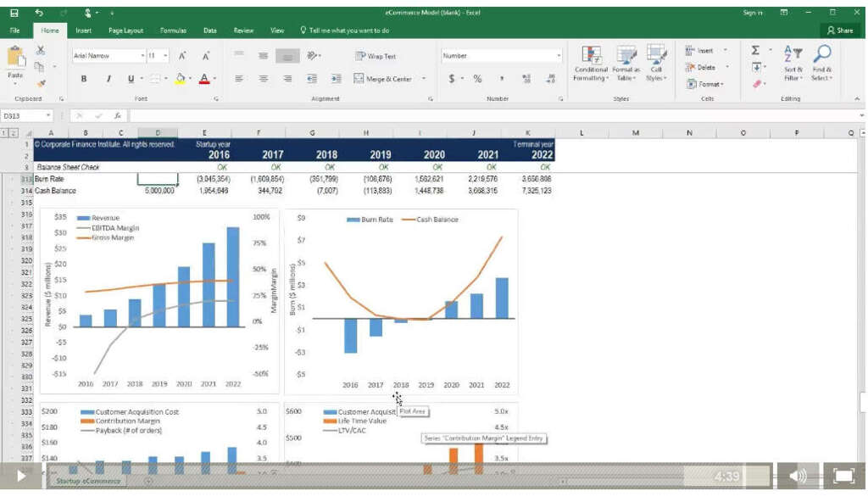Screen dimensions: 868x502
Task: Toggle Bold formatting
Action: click(x=84, y=79)
